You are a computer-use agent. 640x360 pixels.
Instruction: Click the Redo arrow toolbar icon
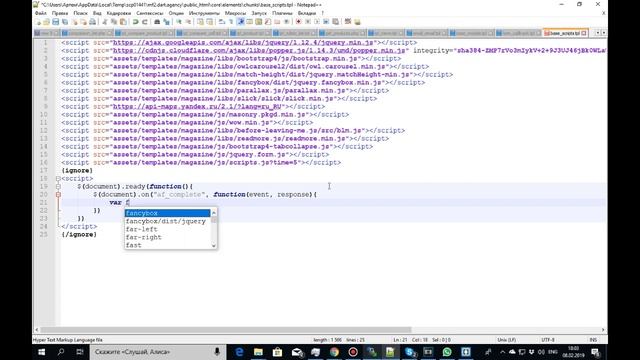tap(145, 22)
